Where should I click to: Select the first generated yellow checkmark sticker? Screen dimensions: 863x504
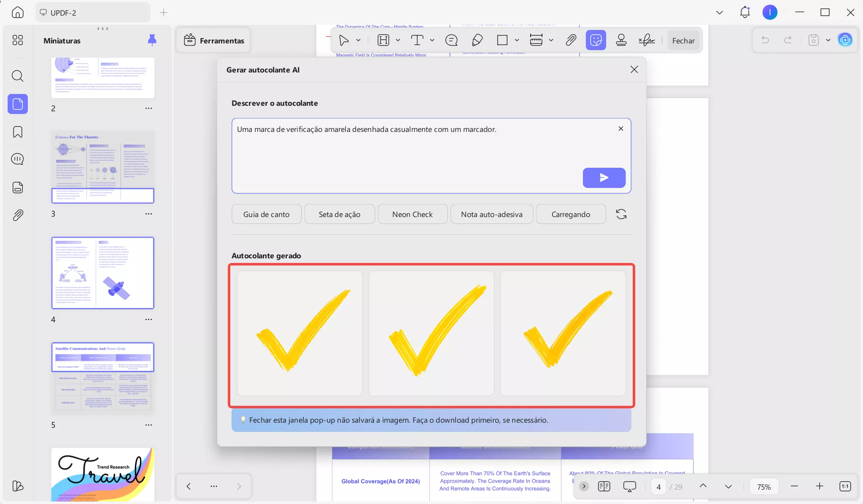pyautogui.click(x=299, y=333)
